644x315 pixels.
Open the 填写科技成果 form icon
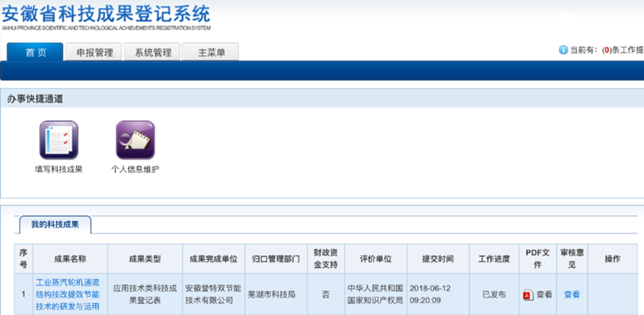(59, 140)
